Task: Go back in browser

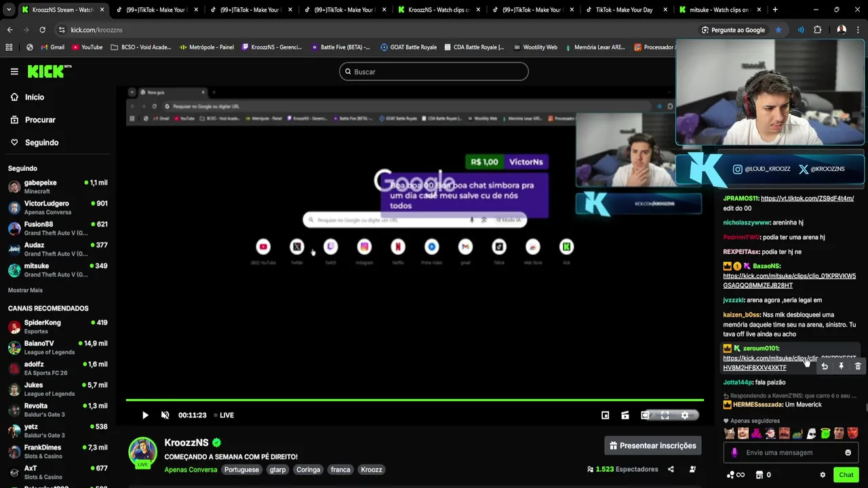Action: click(x=10, y=30)
